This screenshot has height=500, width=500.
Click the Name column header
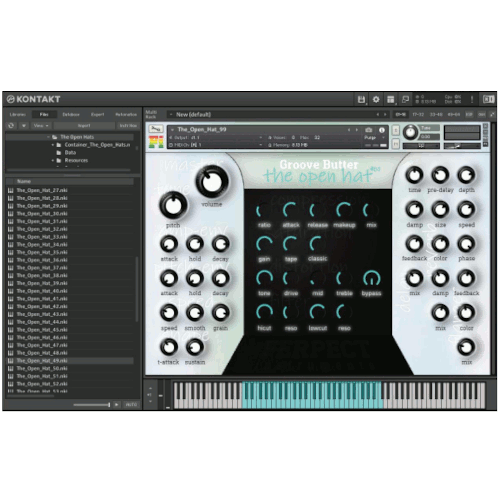click(70, 181)
